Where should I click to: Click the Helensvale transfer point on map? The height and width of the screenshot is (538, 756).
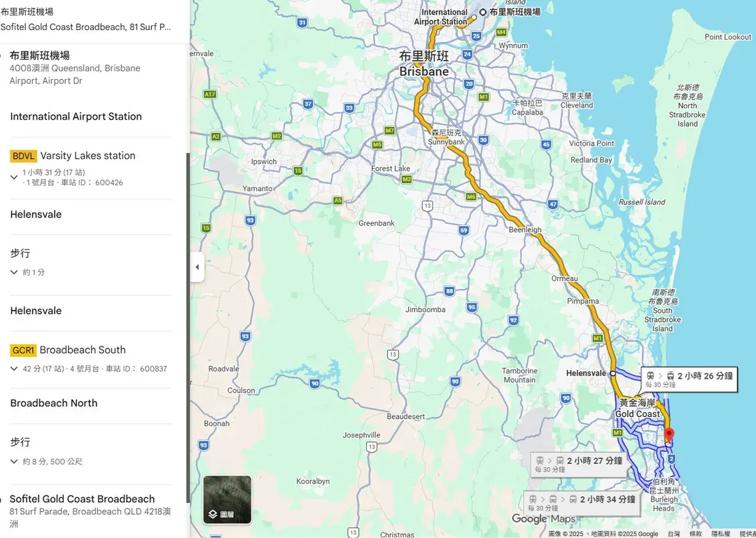tap(612, 374)
